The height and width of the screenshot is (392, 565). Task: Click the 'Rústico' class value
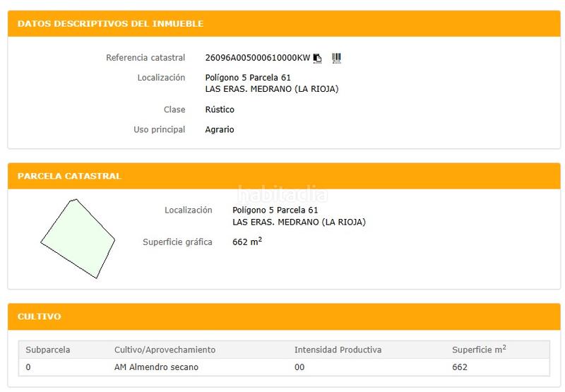point(220,109)
